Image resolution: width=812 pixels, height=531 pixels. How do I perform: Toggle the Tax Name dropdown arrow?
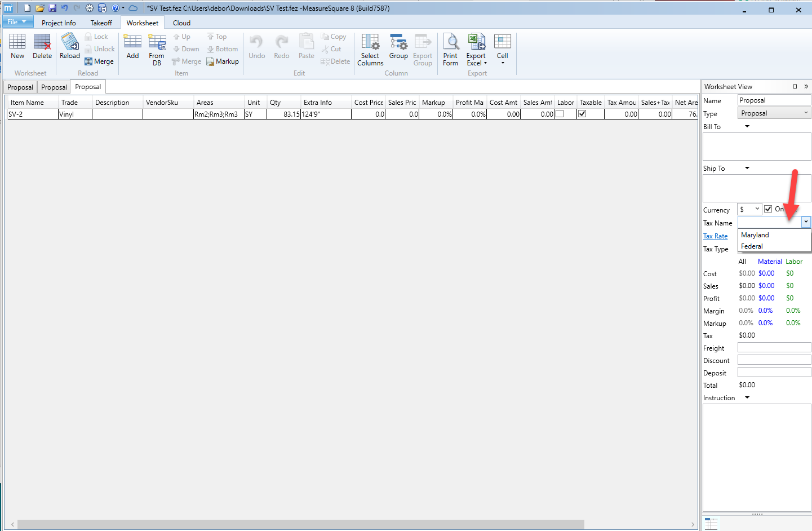pyautogui.click(x=806, y=222)
